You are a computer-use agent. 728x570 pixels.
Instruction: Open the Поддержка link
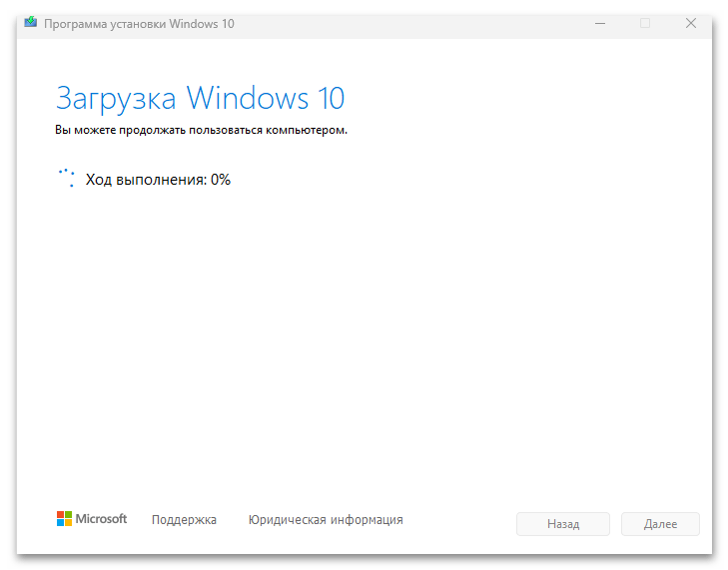pyautogui.click(x=184, y=519)
